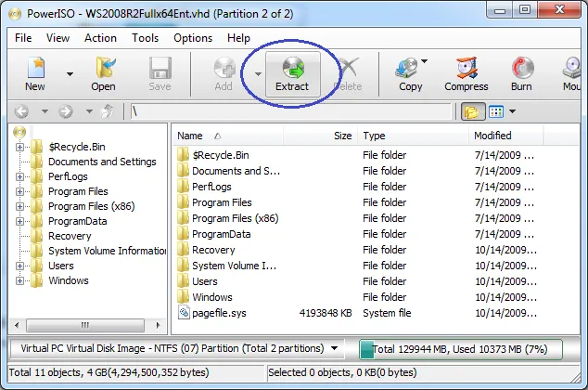
Task: Click the Compress toolbar icon
Action: 467,68
